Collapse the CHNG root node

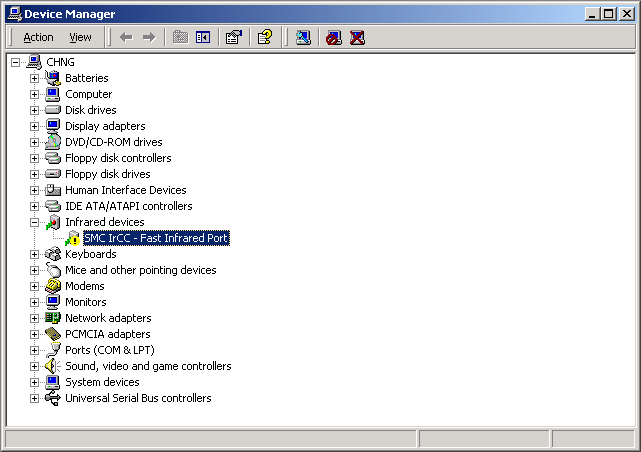click(x=16, y=62)
